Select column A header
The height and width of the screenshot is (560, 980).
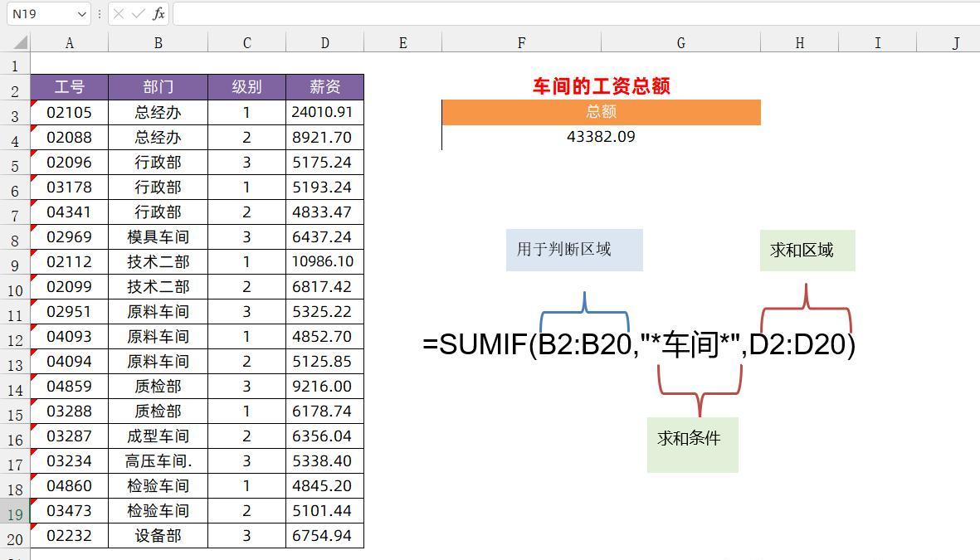click(70, 43)
